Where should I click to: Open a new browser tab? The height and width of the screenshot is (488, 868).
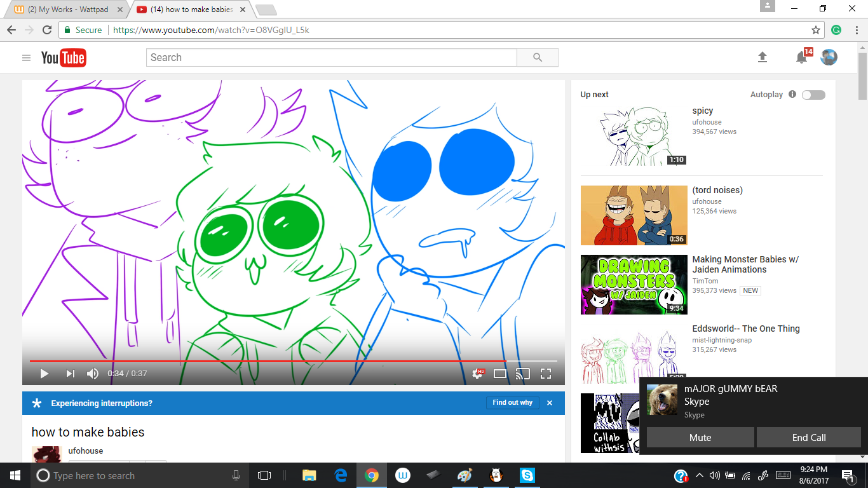266,10
